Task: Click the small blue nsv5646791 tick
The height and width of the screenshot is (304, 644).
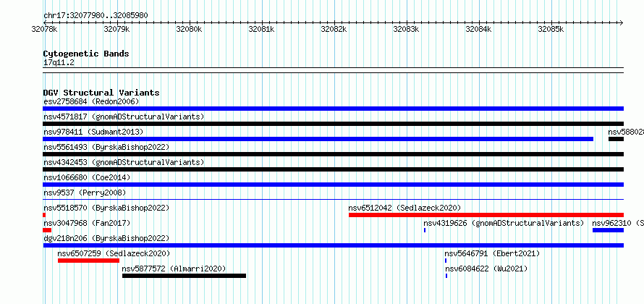Action: (x=446, y=261)
